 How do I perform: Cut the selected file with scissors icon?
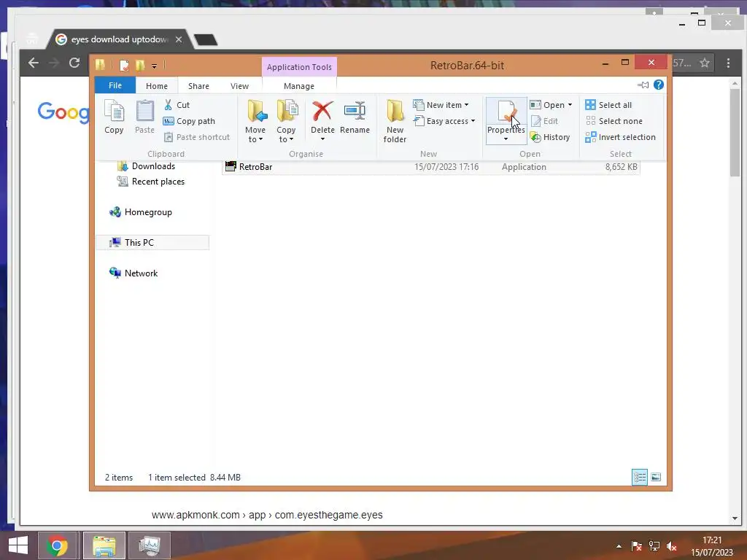coord(177,105)
